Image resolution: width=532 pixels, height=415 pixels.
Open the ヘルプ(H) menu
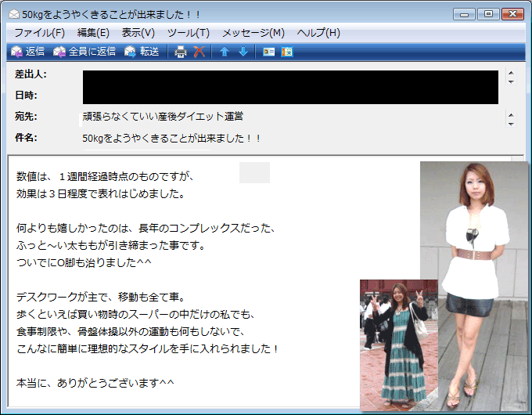318,33
